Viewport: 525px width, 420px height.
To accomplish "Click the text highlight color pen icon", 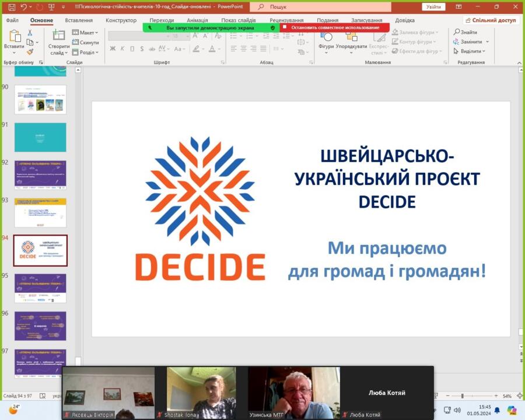I will coord(196,49).
